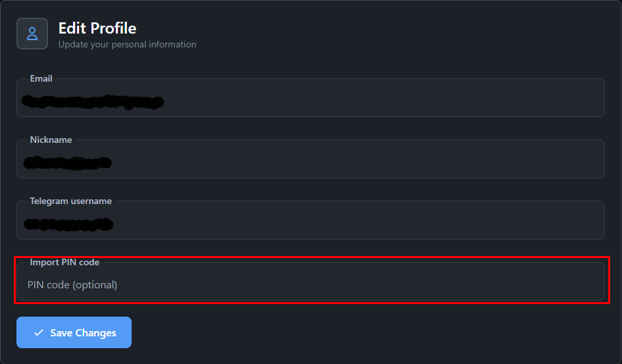Click the redacted email address value
Viewport: 622px width, 364px height.
[x=93, y=102]
